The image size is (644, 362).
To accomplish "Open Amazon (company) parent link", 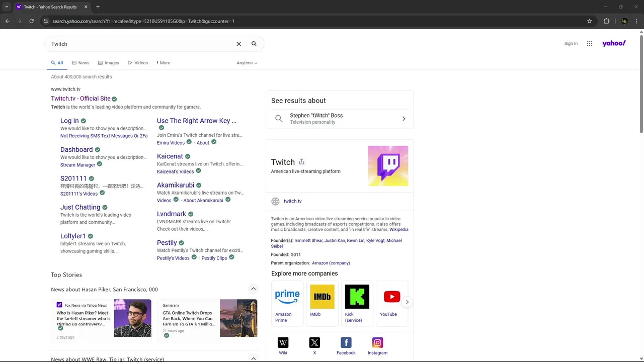I will click(x=331, y=263).
